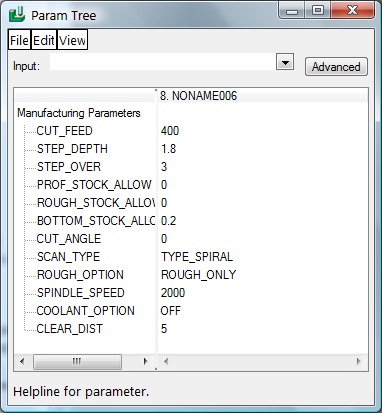Click the left panel's horizontal scrollbar thumb
This screenshot has width=382, height=413.
[77, 362]
